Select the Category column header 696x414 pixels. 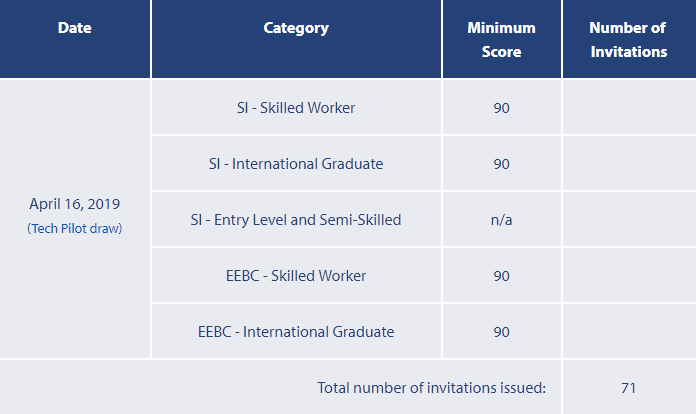point(296,28)
